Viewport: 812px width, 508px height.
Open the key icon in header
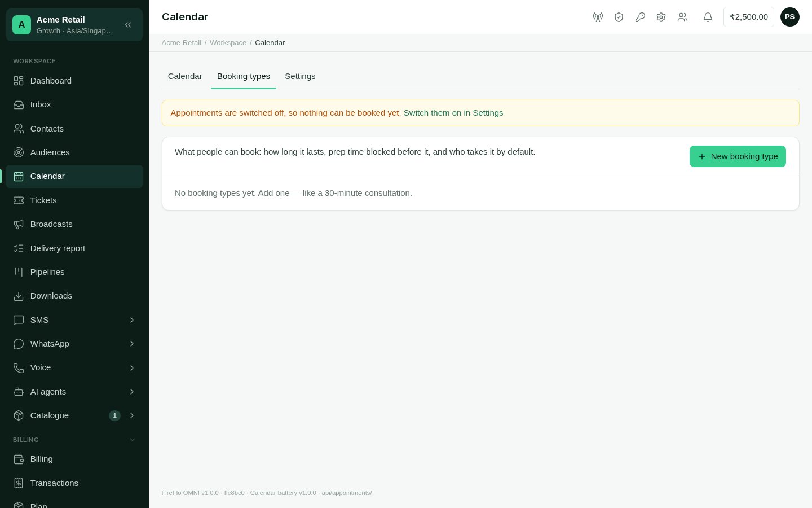tap(640, 17)
